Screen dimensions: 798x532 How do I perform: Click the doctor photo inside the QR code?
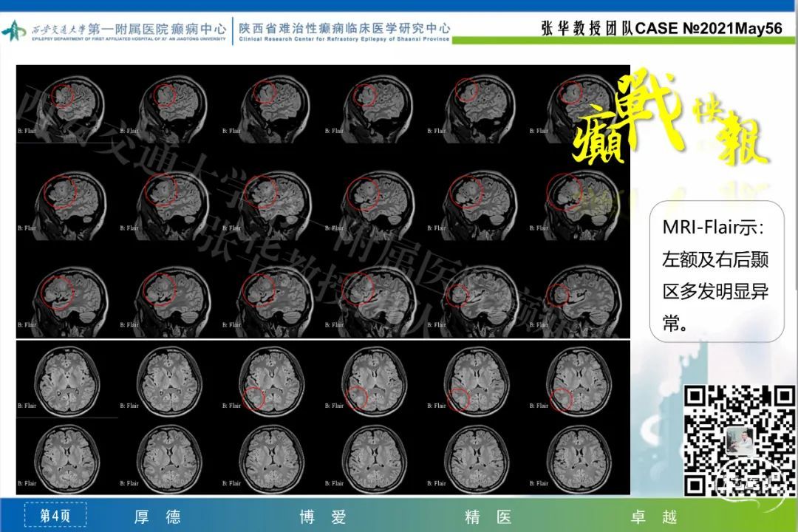[739, 441]
